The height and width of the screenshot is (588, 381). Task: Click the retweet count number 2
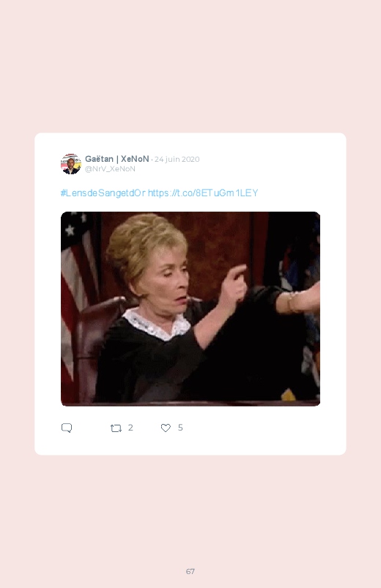[130, 428]
